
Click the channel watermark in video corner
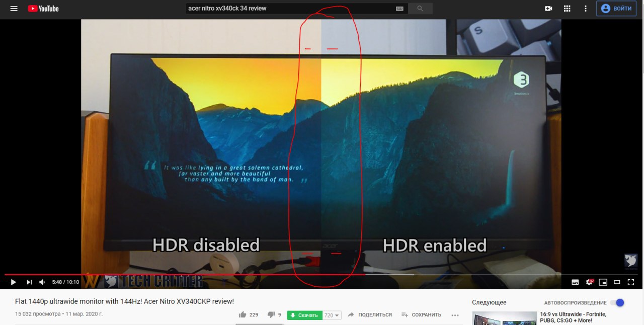(x=631, y=262)
